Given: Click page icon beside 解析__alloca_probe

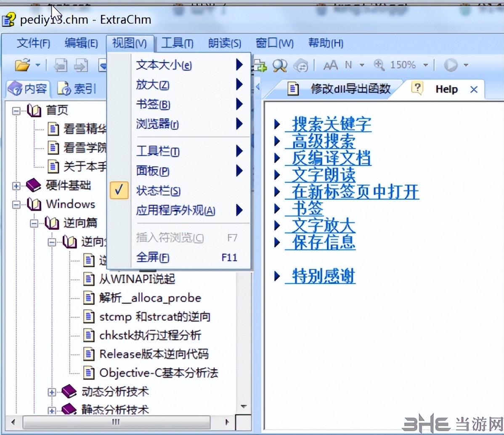Looking at the screenshot, I should [89, 298].
